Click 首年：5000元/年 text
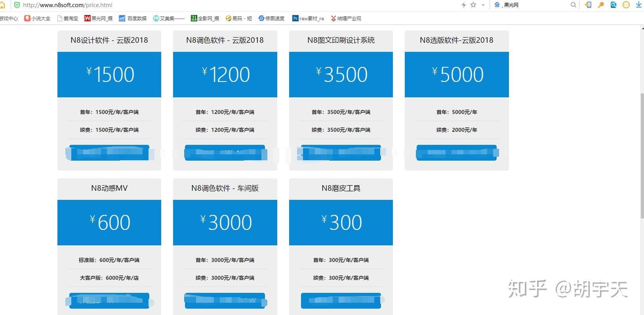Viewport: 644px width, 315px height. [x=457, y=112]
